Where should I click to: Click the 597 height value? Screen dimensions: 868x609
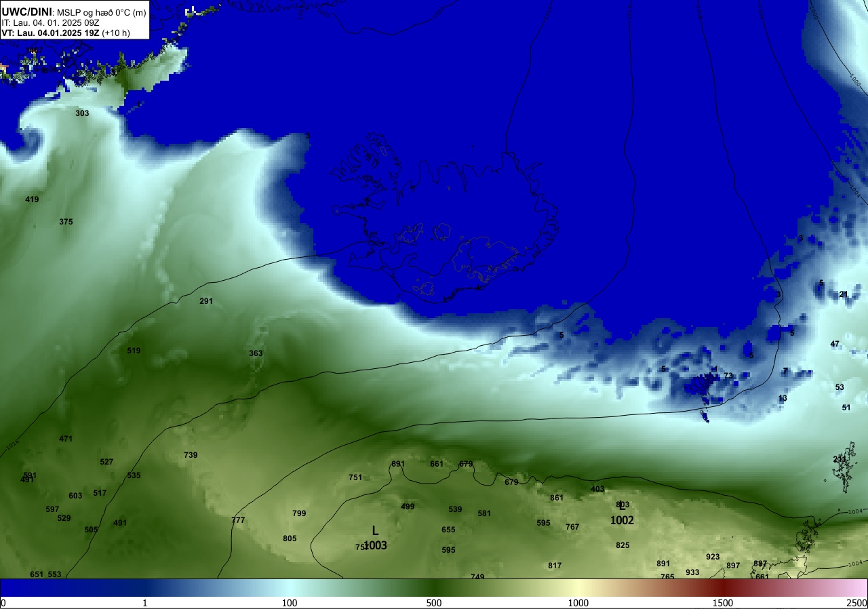point(52,509)
